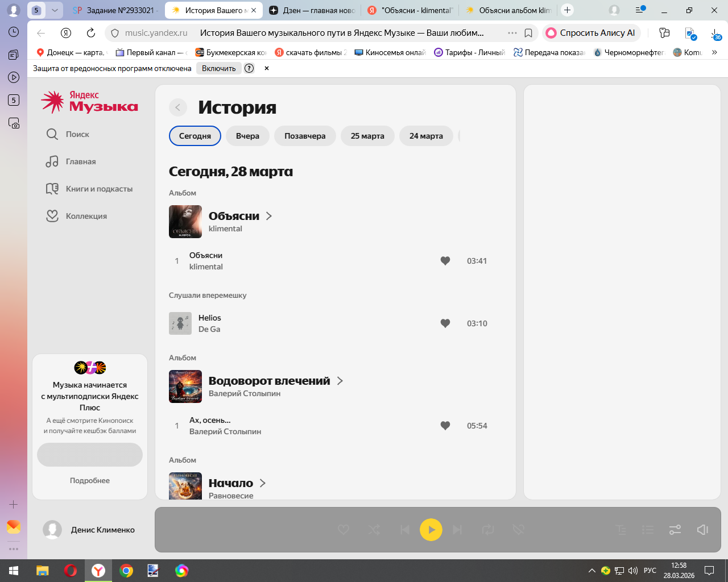This screenshot has height=582, width=728.
Task: Dismiss the malware protection notification bar
Action: [267, 68]
